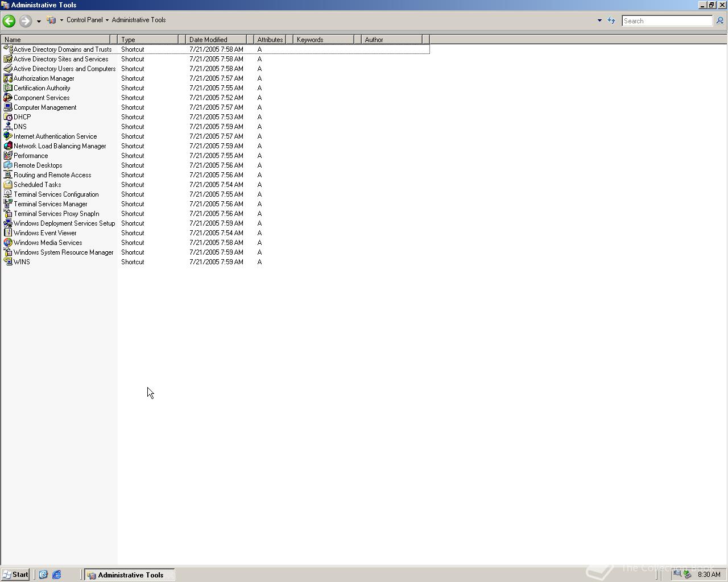Click Show Desktop quick launch icon
This screenshot has height=582, width=728.
tap(43, 575)
